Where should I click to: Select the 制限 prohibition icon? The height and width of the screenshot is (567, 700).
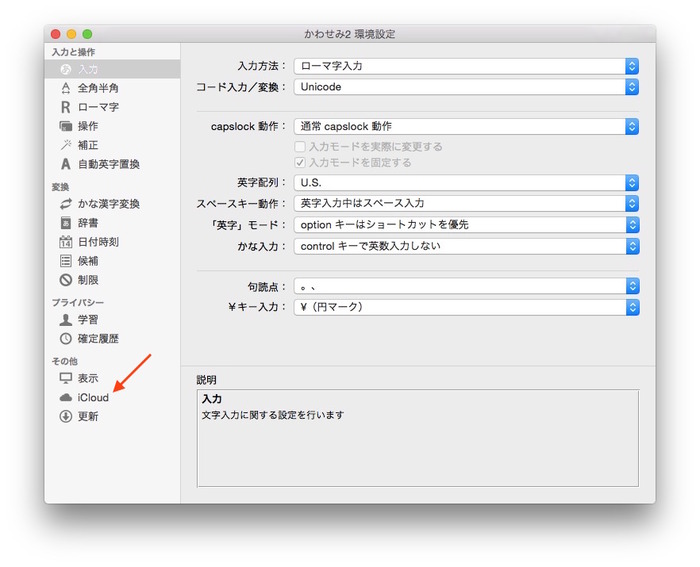coord(66,280)
